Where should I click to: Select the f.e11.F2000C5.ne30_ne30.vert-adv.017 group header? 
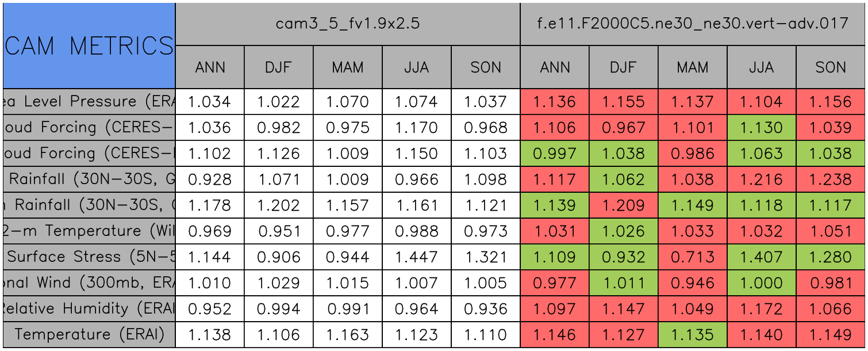pos(693,24)
